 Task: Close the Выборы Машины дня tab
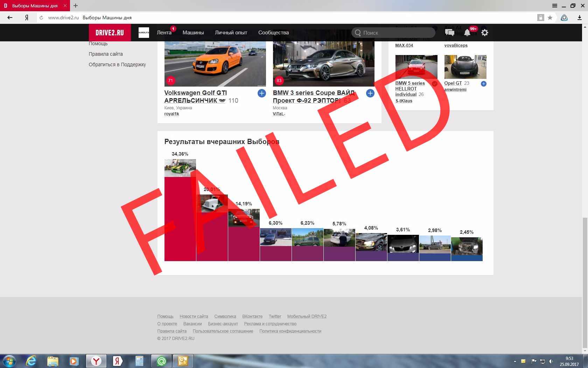pos(65,6)
